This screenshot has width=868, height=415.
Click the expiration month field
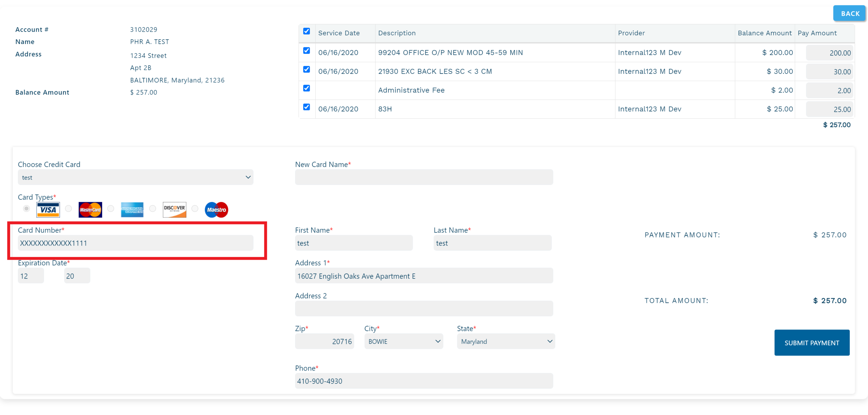(31, 276)
